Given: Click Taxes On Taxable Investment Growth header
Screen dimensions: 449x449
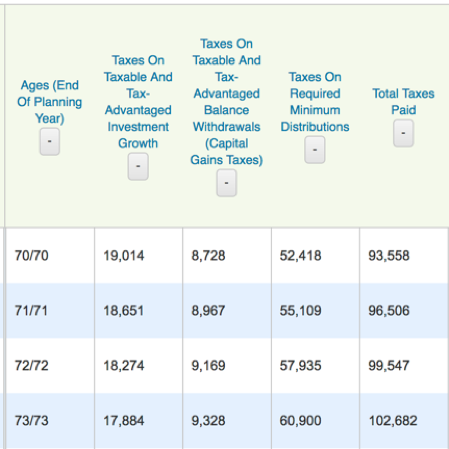Looking at the screenshot, I should pyautogui.click(x=138, y=102).
